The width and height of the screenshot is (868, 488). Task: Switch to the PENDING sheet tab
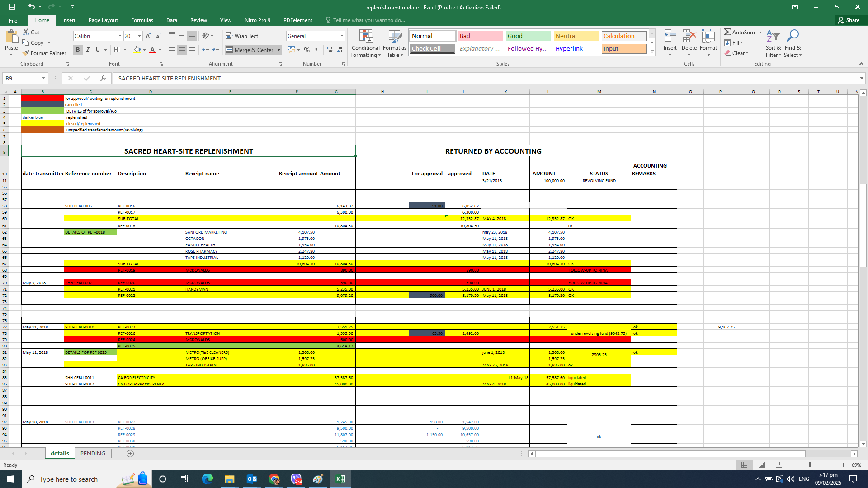(93, 454)
